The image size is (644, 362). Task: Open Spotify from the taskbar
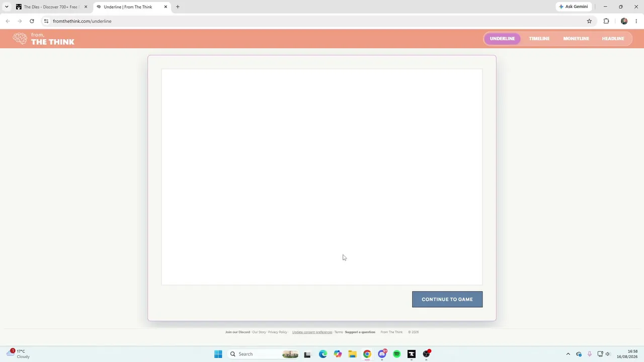pyautogui.click(x=397, y=354)
